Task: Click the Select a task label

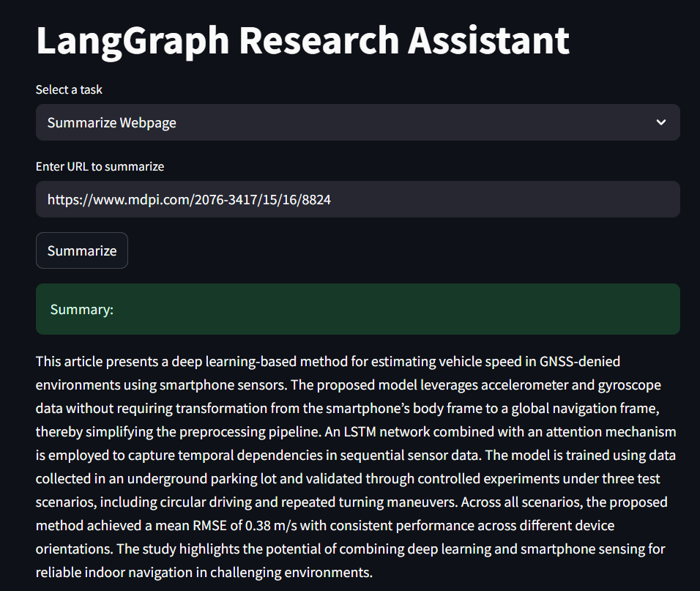Action: (x=69, y=89)
